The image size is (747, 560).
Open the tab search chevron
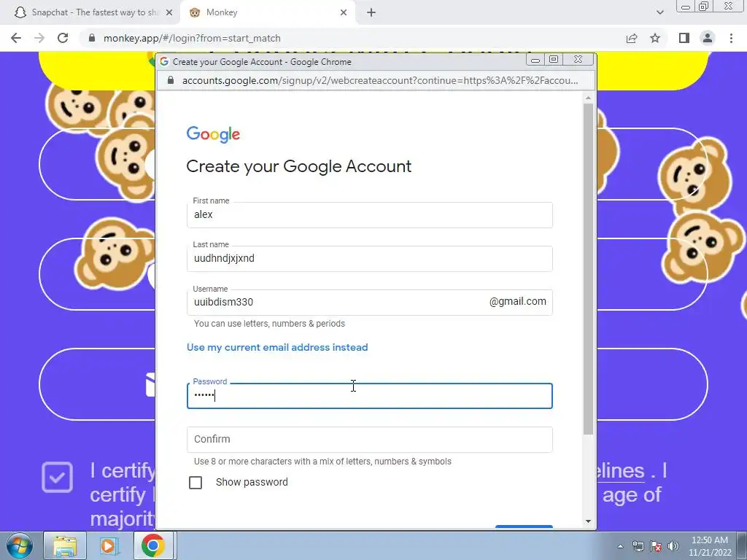pos(659,13)
